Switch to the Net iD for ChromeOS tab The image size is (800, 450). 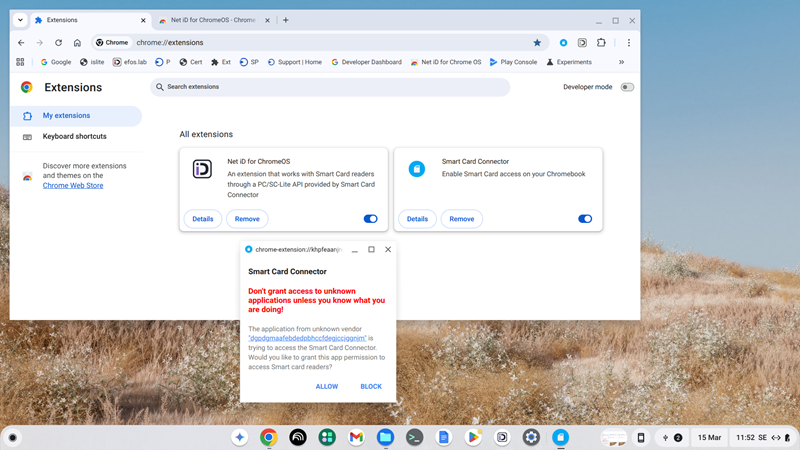pyautogui.click(x=210, y=20)
